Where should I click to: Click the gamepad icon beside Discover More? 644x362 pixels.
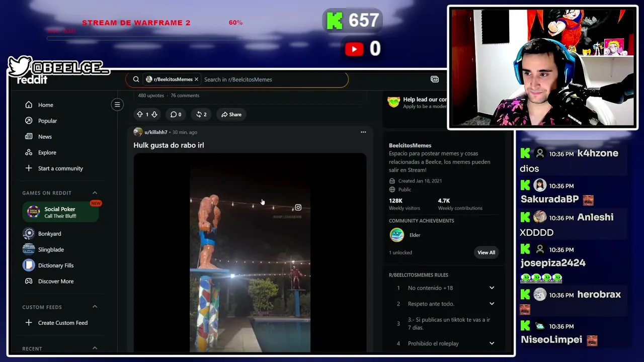pyautogui.click(x=29, y=282)
